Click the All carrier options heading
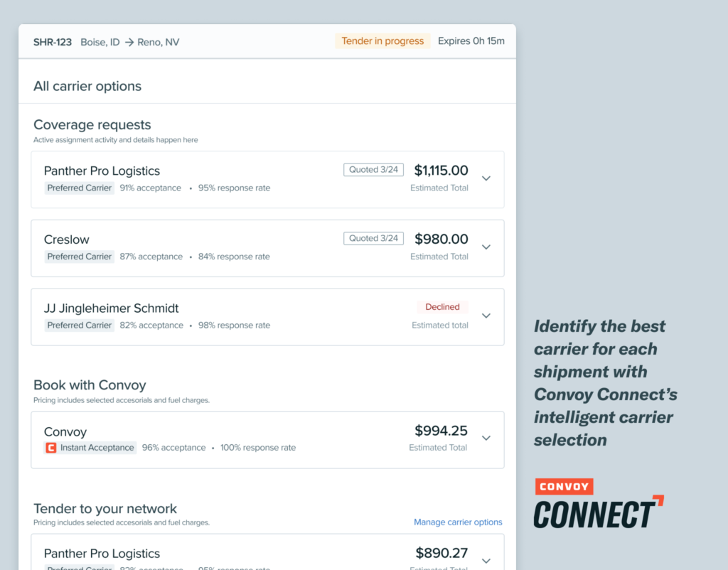Screen dimensions: 728x570 (x=87, y=86)
